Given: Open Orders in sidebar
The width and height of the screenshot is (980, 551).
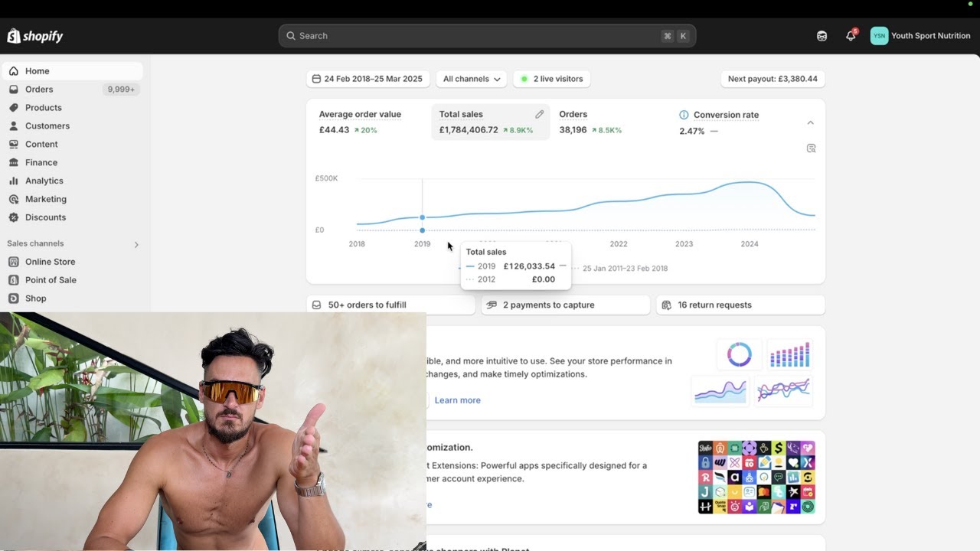Looking at the screenshot, I should pos(72,90).
